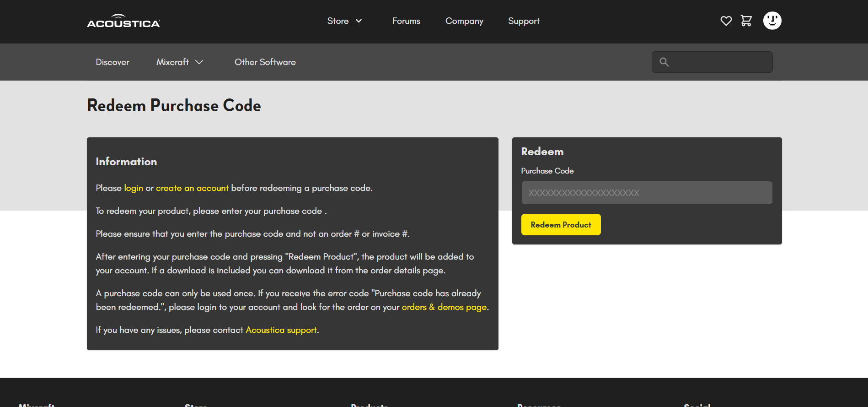This screenshot has width=868, height=407.
Task: Focus the site search box
Action: [x=712, y=62]
